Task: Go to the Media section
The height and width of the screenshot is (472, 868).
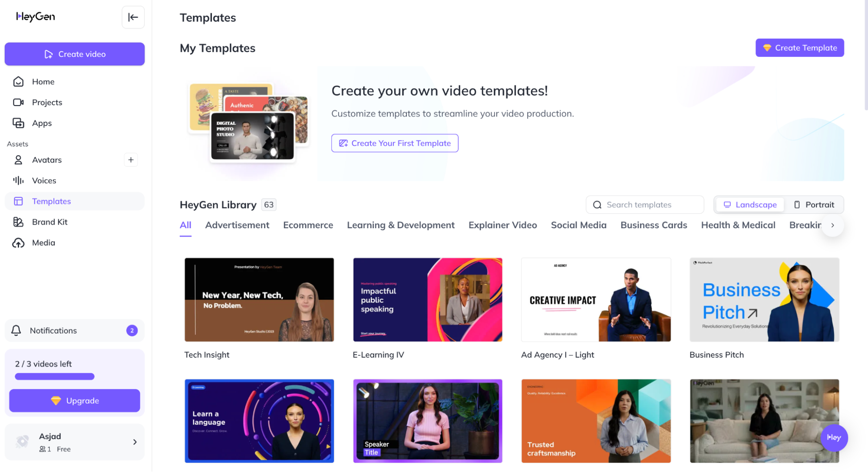Action: 43,243
